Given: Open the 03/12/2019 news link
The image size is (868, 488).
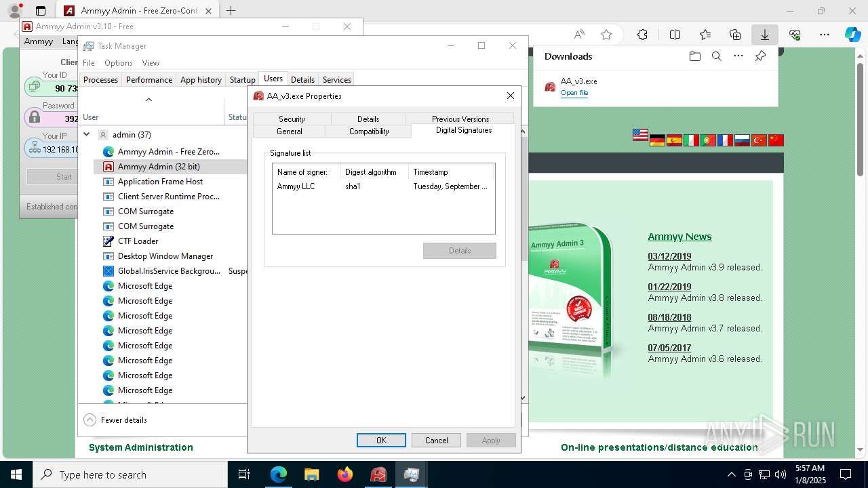Looking at the screenshot, I should pos(669,256).
